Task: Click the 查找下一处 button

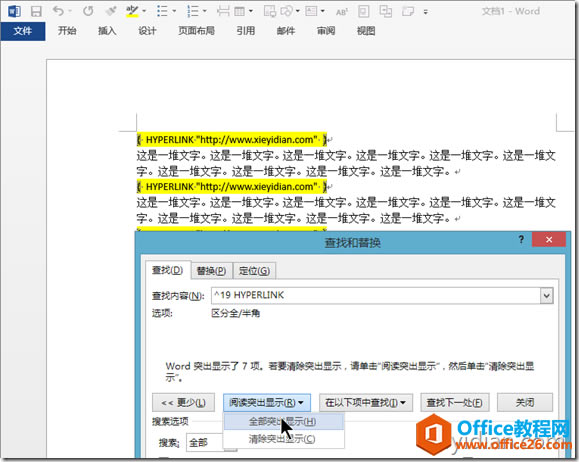Action: click(x=455, y=402)
